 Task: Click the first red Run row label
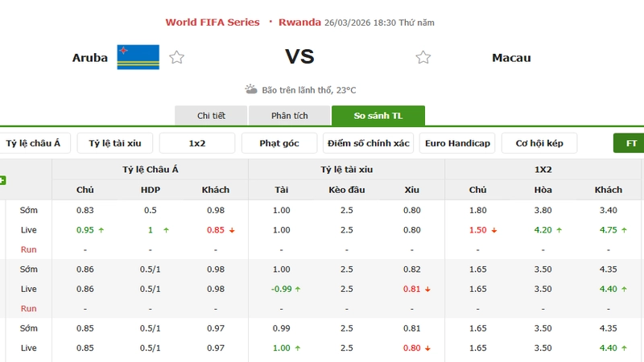(x=29, y=249)
